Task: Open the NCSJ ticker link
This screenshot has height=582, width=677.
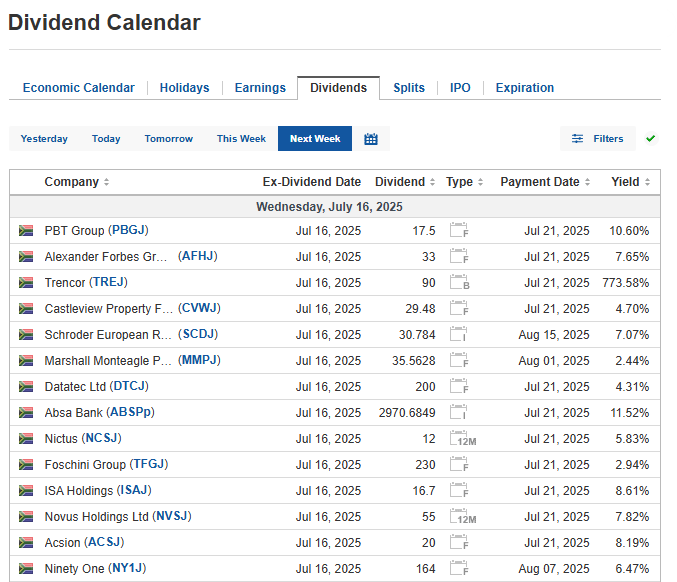Action: click(x=101, y=438)
